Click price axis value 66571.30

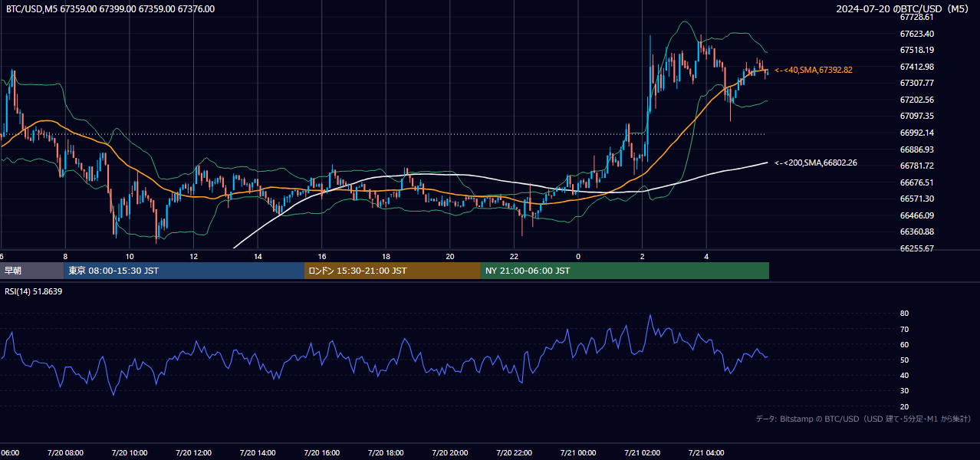(x=917, y=199)
